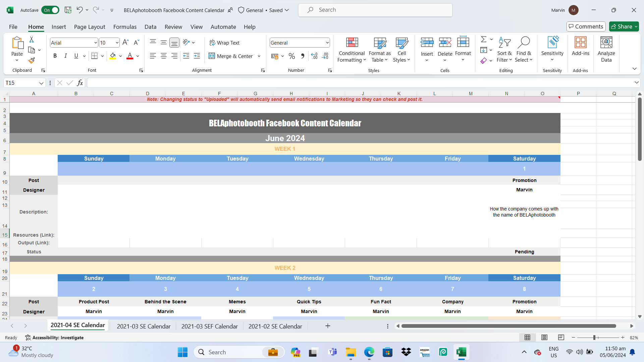The width and height of the screenshot is (644, 362).
Task: Toggle Underline formatting
Action: tap(76, 56)
